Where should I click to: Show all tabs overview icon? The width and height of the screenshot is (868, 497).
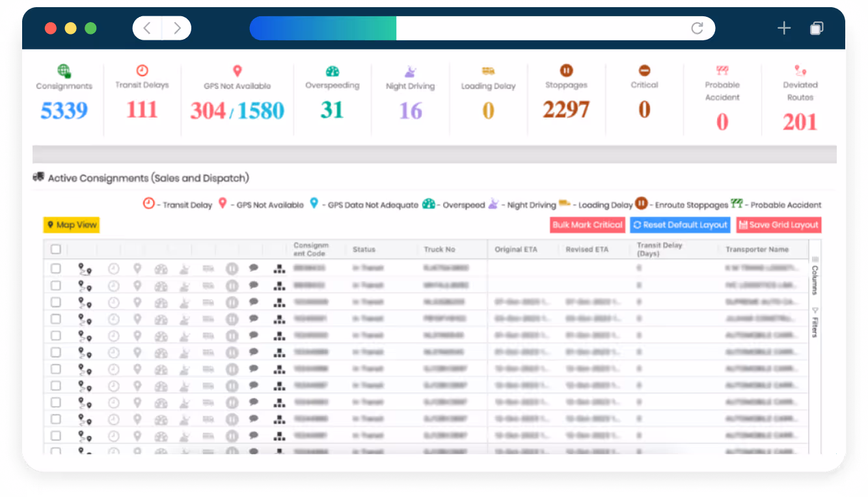coord(817,28)
